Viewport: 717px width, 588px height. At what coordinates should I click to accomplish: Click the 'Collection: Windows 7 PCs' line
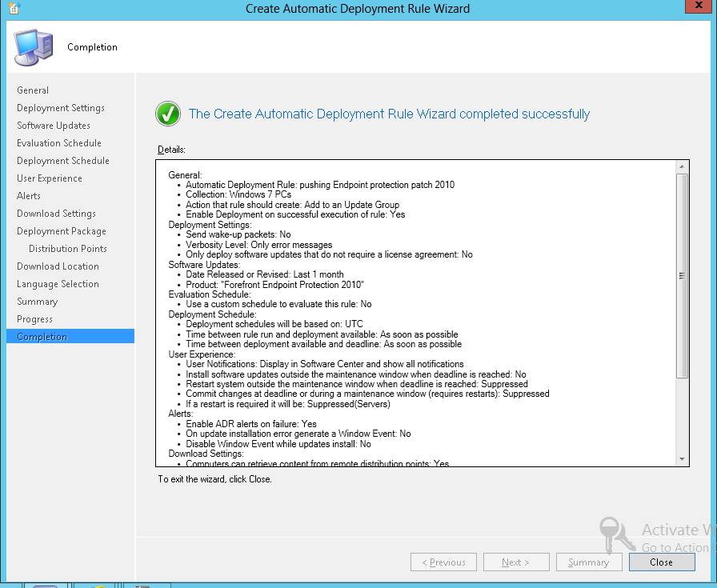238,194
